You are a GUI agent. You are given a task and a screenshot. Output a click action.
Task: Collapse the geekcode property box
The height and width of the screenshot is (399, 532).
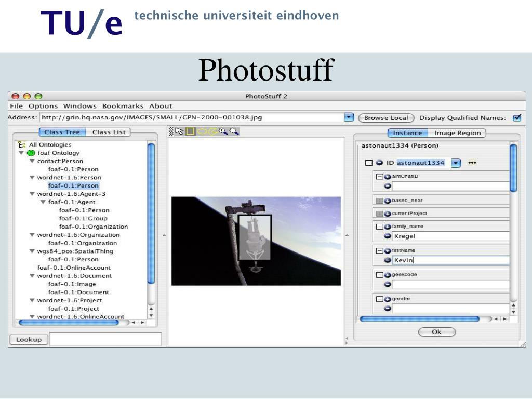pyautogui.click(x=380, y=275)
